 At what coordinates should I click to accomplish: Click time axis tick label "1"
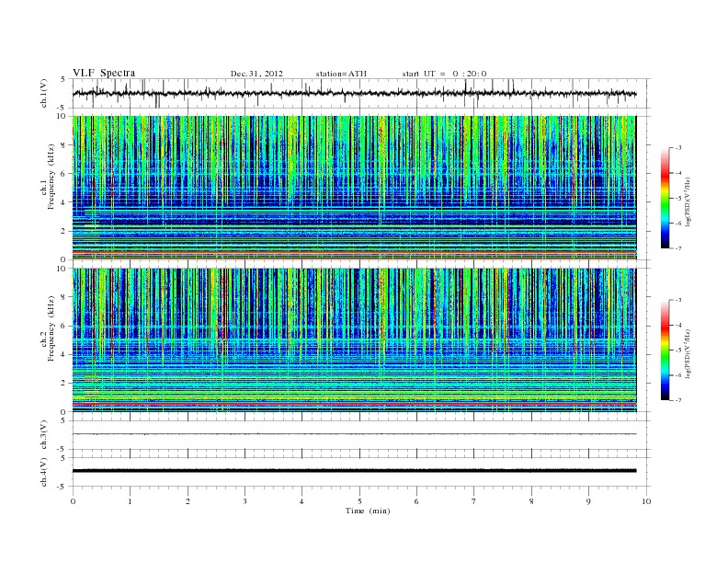(x=130, y=501)
